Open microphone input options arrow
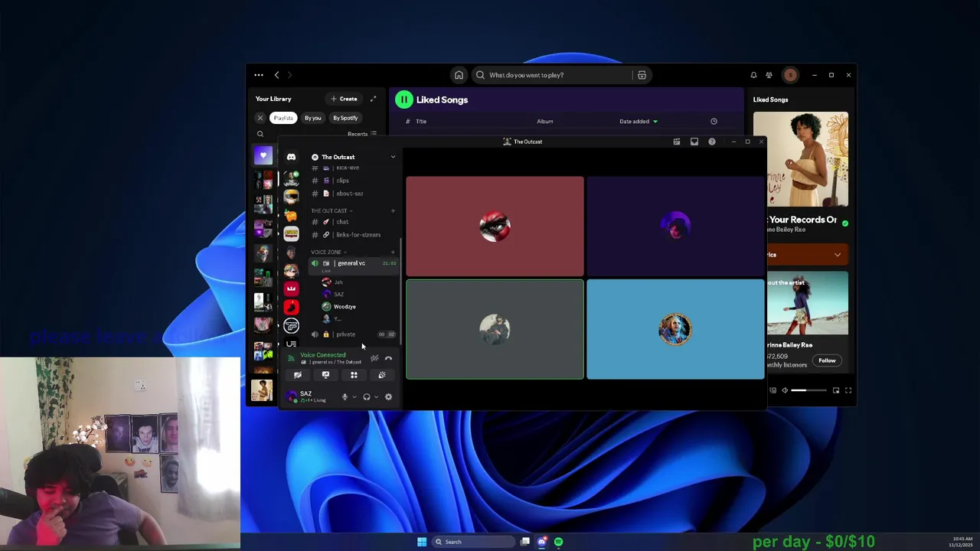This screenshot has height=551, width=980. pyautogui.click(x=354, y=396)
